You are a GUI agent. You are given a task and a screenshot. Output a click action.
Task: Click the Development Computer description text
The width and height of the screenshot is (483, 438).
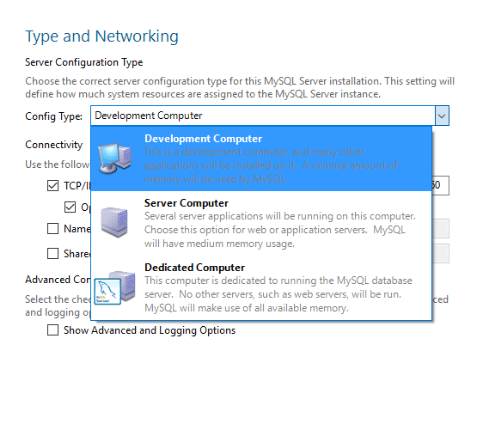click(x=271, y=166)
